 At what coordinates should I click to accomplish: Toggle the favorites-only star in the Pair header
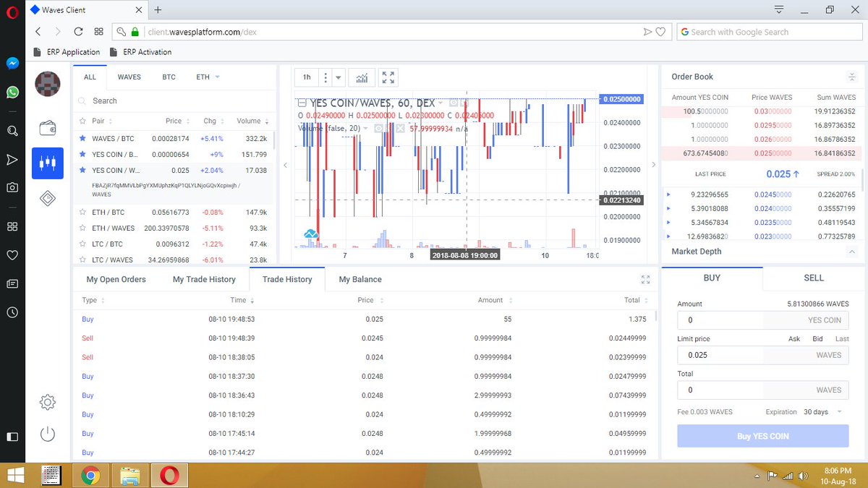tap(82, 121)
